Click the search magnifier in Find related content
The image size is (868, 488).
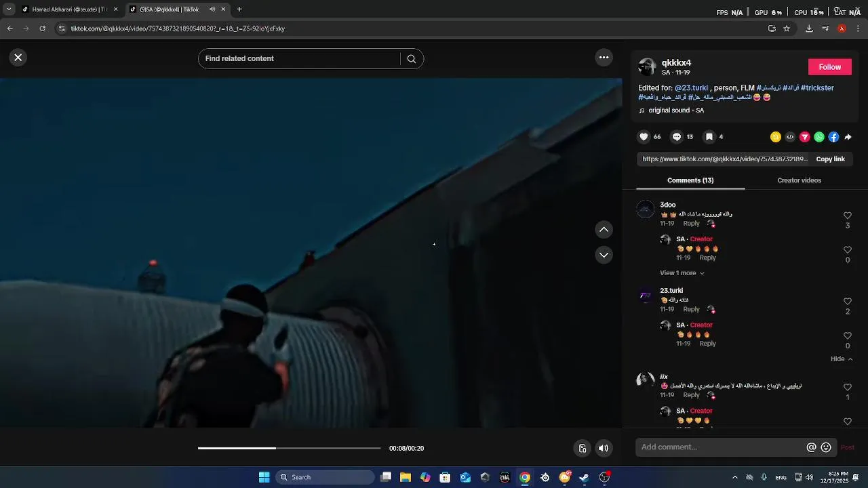coord(411,59)
